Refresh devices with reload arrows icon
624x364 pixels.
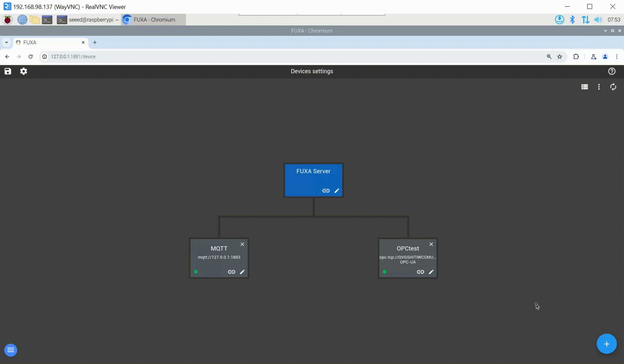point(613,87)
